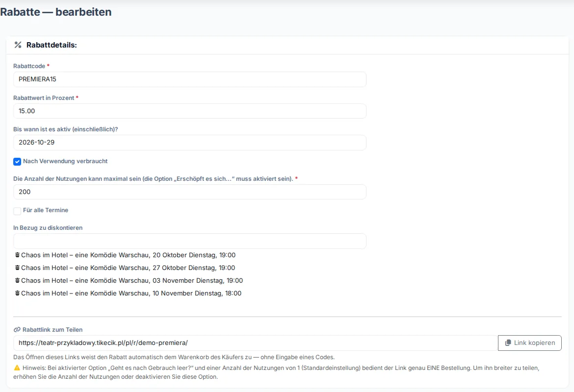This screenshot has height=392, width=574.
Task: Uncheck Nach Verwendung verbraucht checkbox
Action: (17, 162)
